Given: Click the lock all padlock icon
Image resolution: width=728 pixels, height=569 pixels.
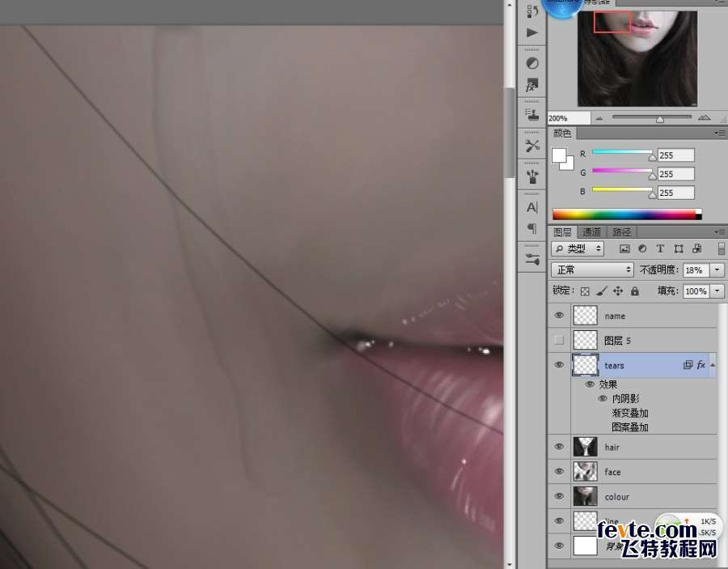Looking at the screenshot, I should 634,291.
